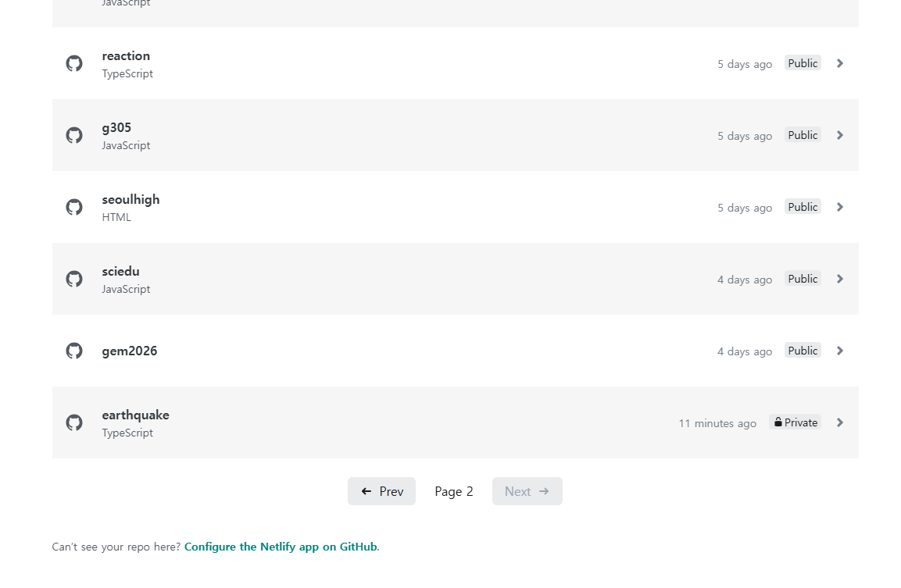Select the seoulhigh repository name
This screenshot has height=588, width=901.
[x=131, y=199]
